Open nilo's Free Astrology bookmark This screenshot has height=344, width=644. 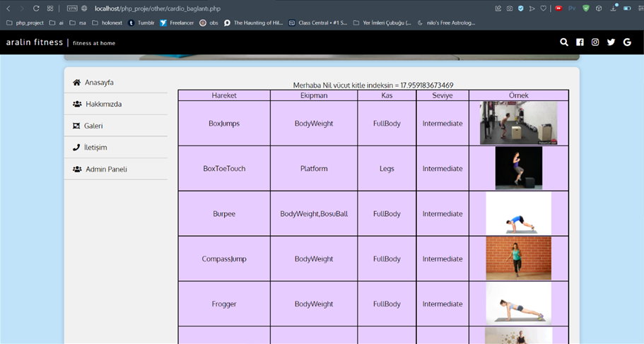pos(446,23)
